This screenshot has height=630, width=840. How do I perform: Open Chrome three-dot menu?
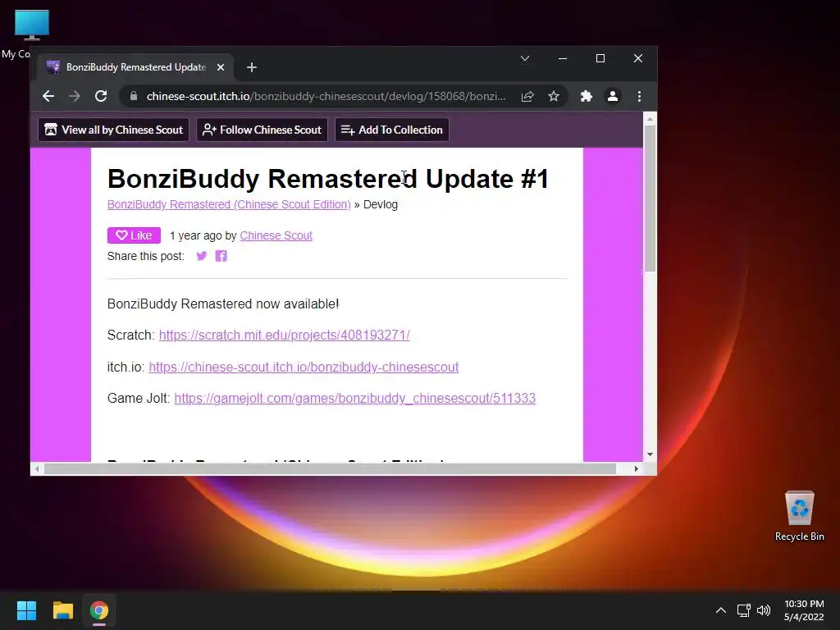tap(639, 97)
